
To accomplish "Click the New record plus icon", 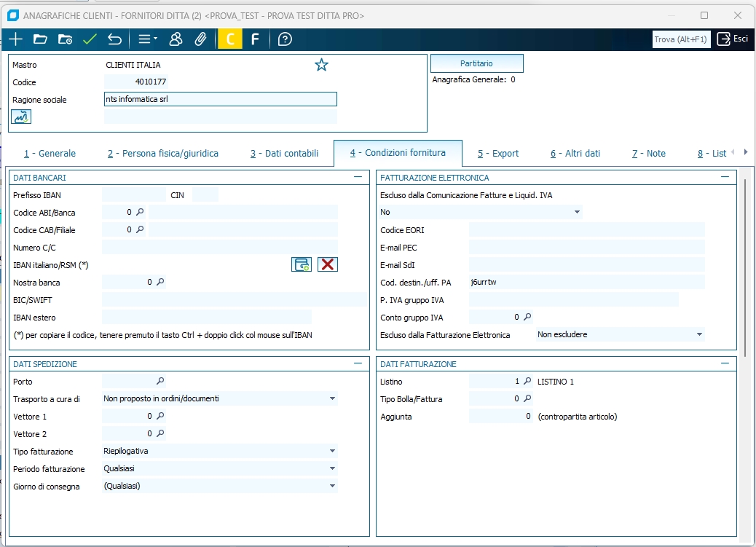I will [15, 39].
